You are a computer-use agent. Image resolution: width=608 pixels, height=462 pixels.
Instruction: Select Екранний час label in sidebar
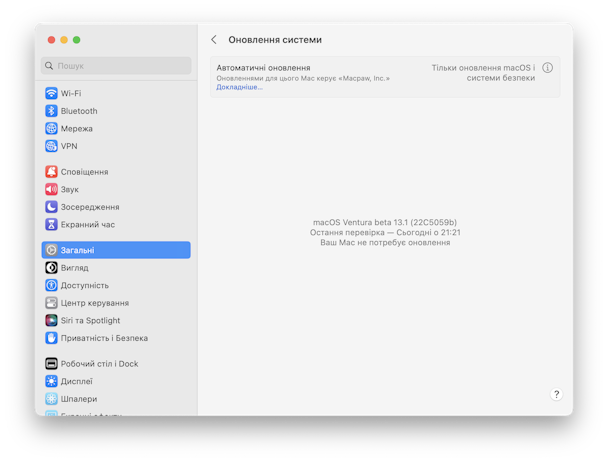88,225
